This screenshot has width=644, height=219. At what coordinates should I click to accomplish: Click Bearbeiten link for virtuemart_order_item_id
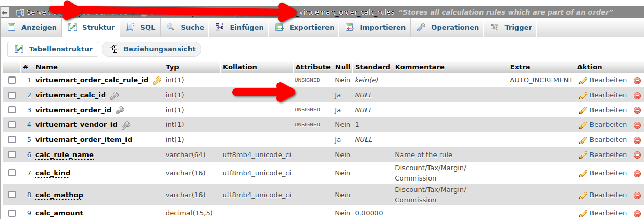[608, 140]
